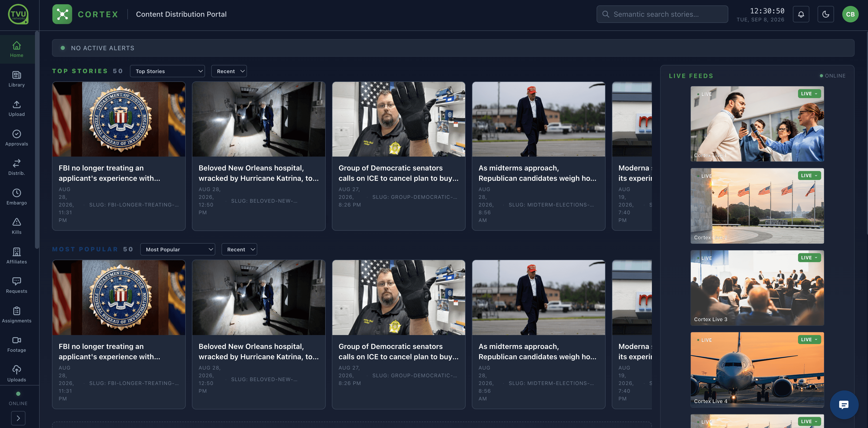
Task: Expand the sidebar with arrow button
Action: point(18,418)
